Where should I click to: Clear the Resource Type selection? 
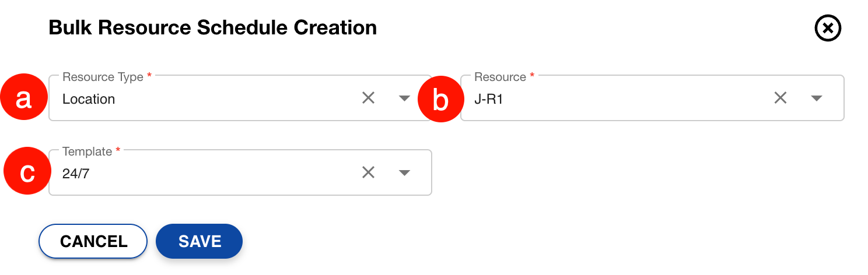(x=368, y=98)
